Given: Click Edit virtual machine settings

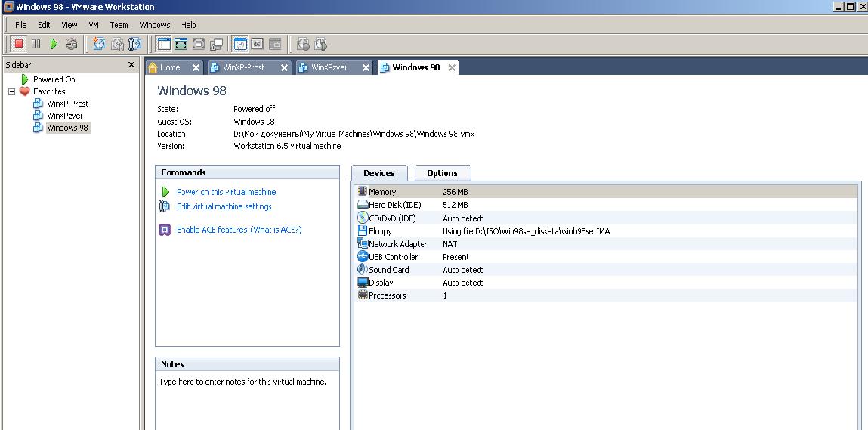Looking at the screenshot, I should pos(224,206).
